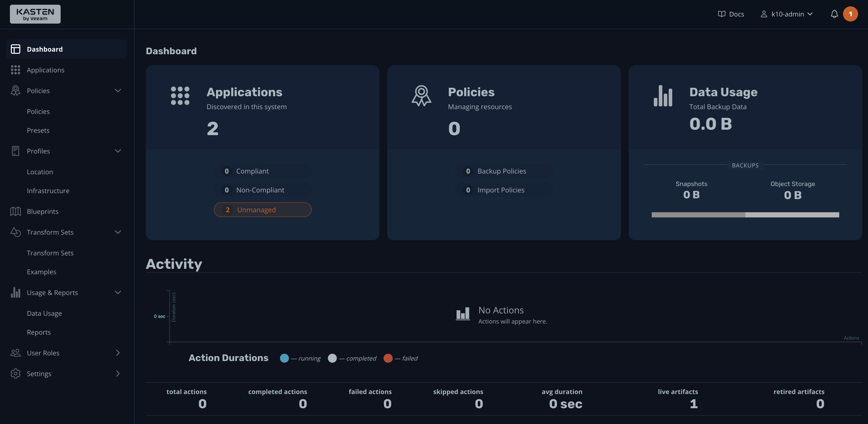This screenshot has width=868, height=424.
Task: Collapse the Usage & Reports section
Action: point(118,292)
